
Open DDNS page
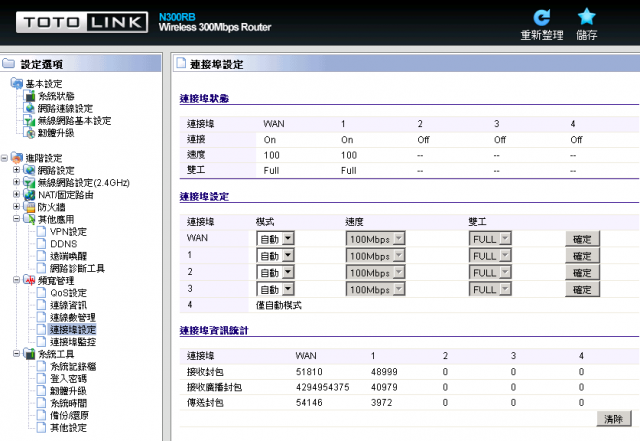[x=64, y=244]
